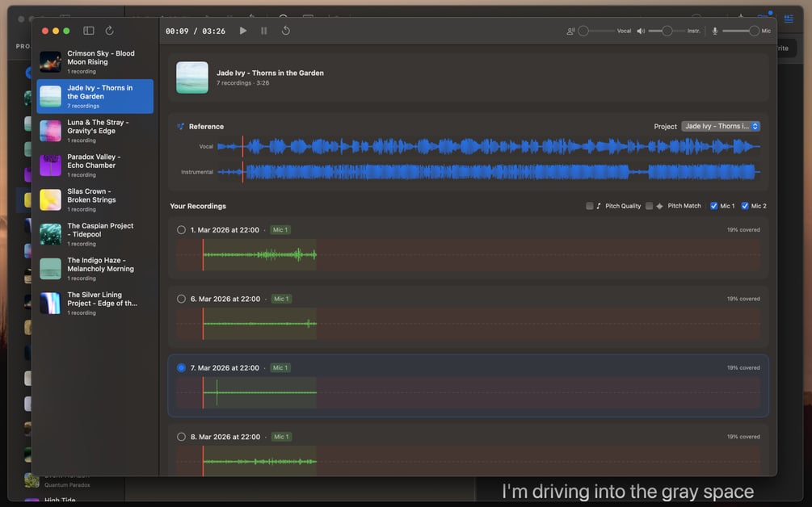Adjust the Instr. volume slider

(667, 31)
